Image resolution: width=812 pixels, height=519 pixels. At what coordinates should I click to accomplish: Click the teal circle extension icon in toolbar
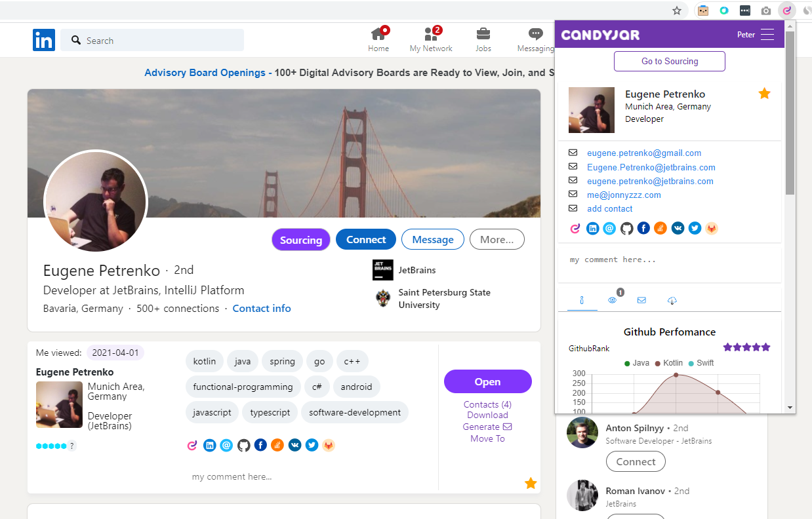[x=724, y=10]
